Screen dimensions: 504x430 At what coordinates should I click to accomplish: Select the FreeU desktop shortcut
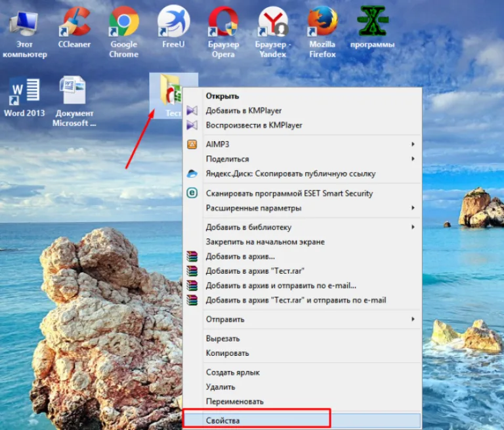pos(173,27)
